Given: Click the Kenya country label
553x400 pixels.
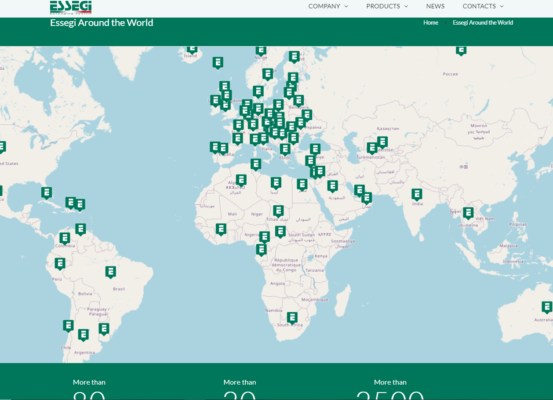Looking at the screenshot, I should click(x=321, y=256).
